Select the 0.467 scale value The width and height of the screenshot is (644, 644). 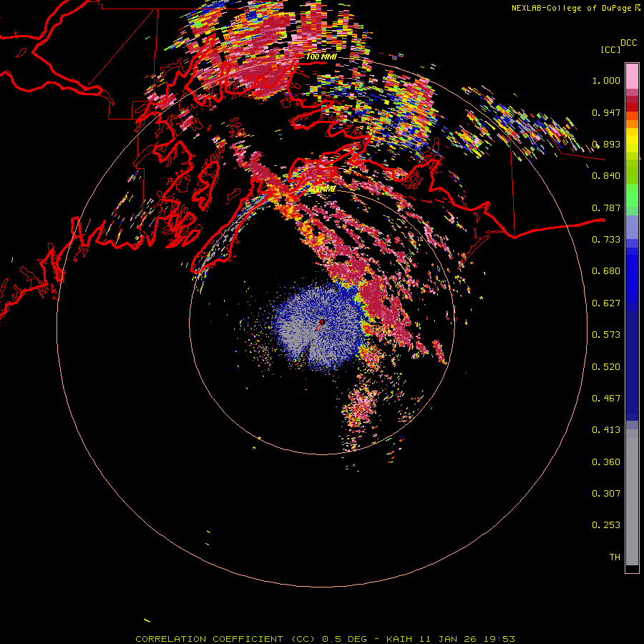click(606, 399)
